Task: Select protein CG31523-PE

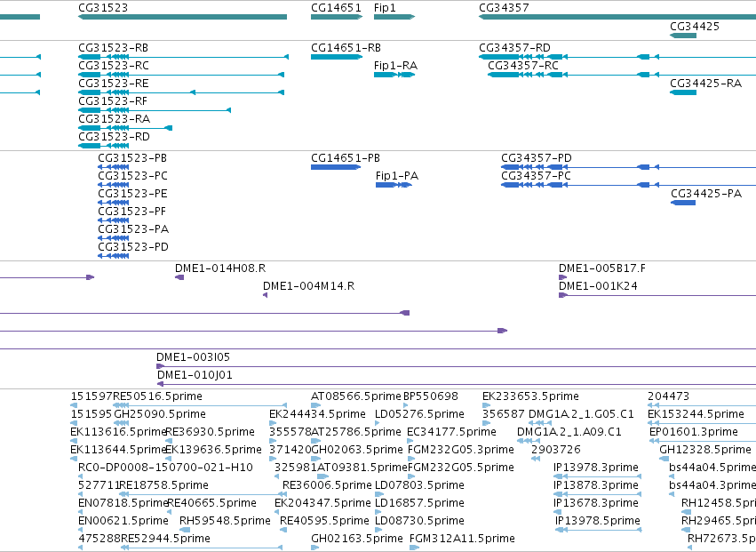Action: tap(133, 194)
